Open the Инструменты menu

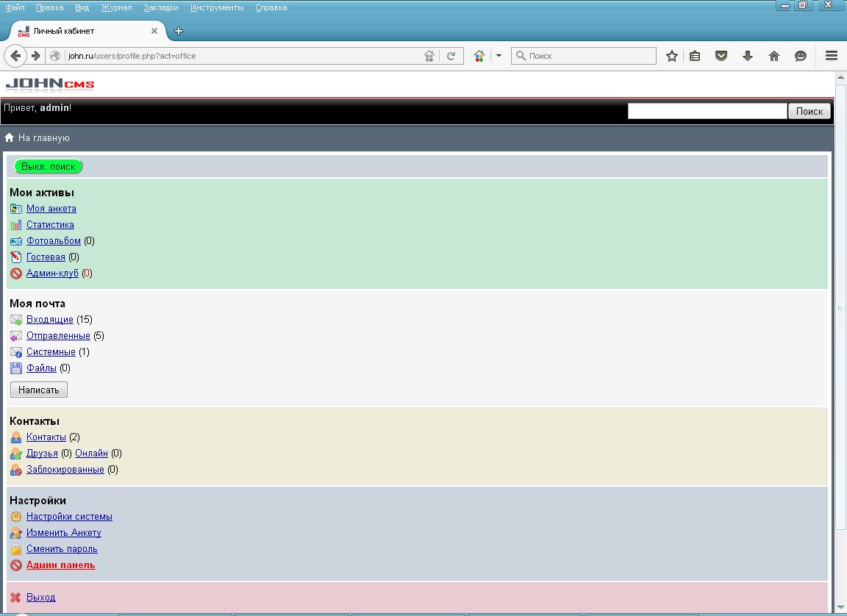[x=217, y=7]
